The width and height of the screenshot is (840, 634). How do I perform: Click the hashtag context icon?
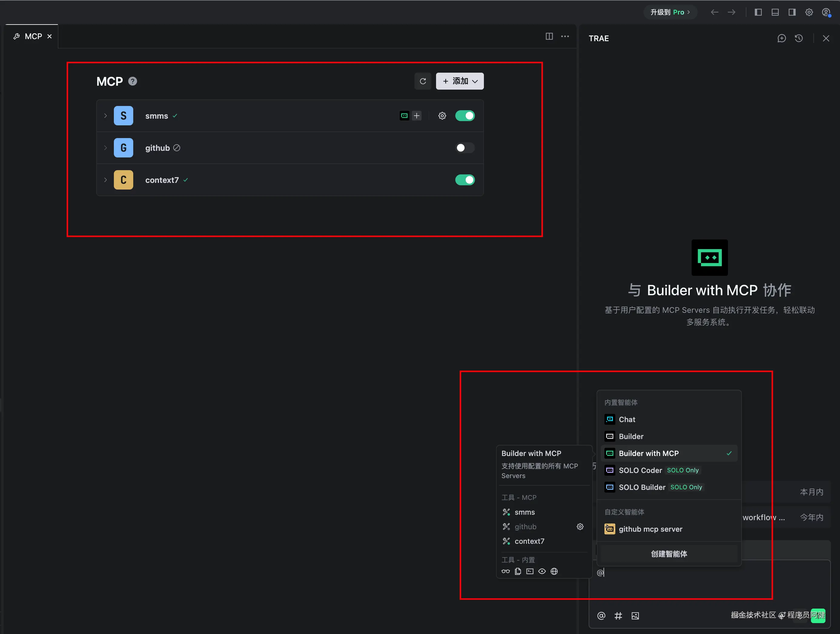pyautogui.click(x=618, y=616)
